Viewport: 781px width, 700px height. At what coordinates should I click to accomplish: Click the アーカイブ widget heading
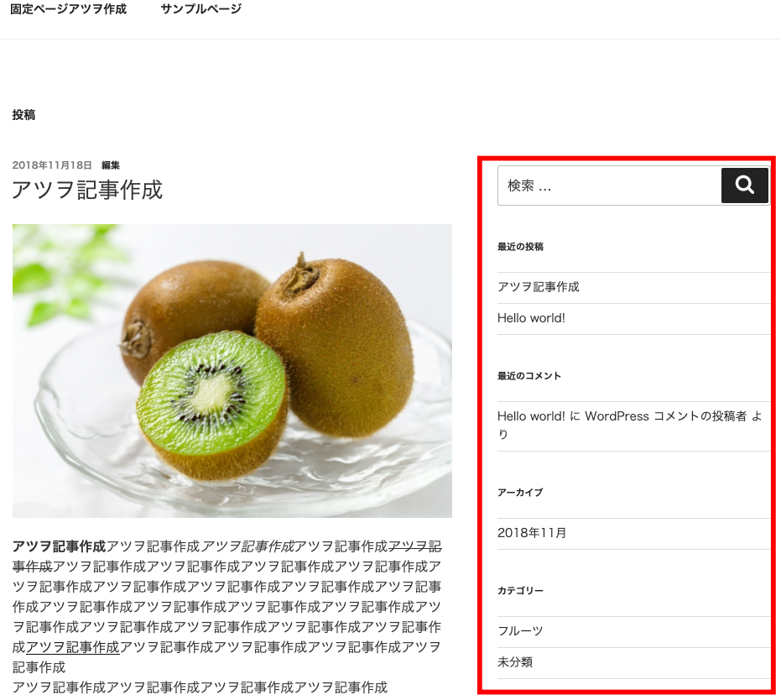(520, 493)
